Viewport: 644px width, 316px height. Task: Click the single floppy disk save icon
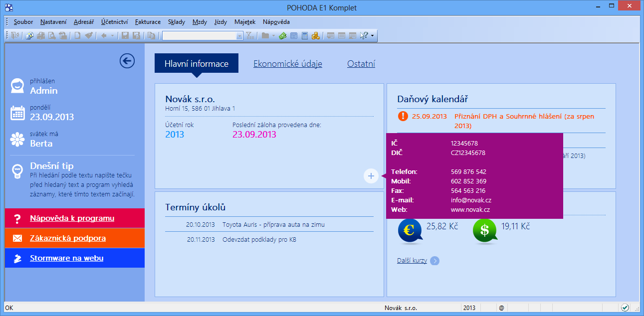tap(125, 35)
